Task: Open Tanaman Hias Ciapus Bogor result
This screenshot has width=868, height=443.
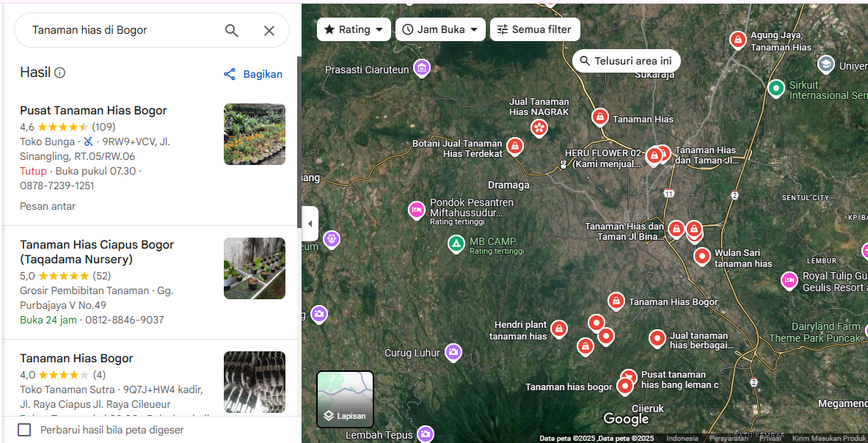Action: click(x=97, y=252)
